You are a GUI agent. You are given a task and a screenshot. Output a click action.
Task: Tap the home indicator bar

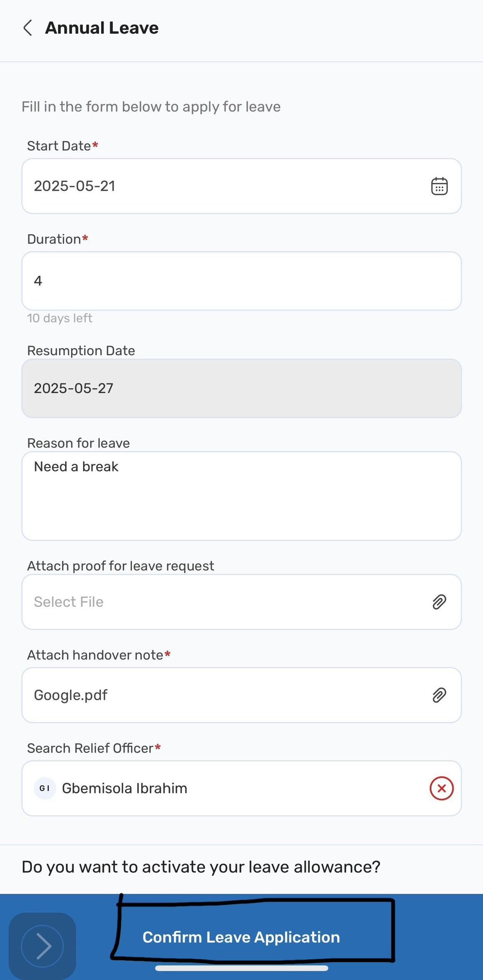pos(241,968)
